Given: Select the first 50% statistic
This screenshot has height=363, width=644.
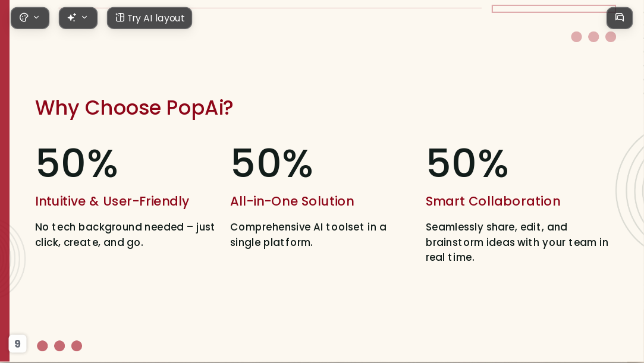Looking at the screenshot, I should (77, 163).
